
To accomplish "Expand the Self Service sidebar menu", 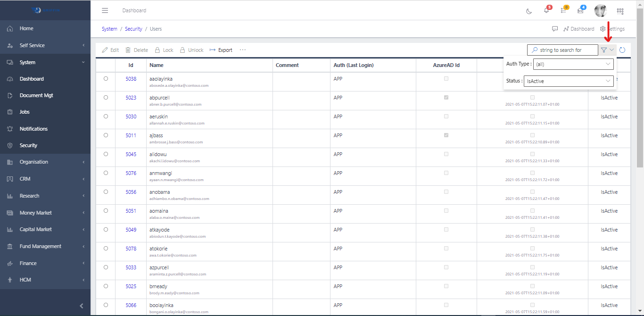I will (x=45, y=45).
